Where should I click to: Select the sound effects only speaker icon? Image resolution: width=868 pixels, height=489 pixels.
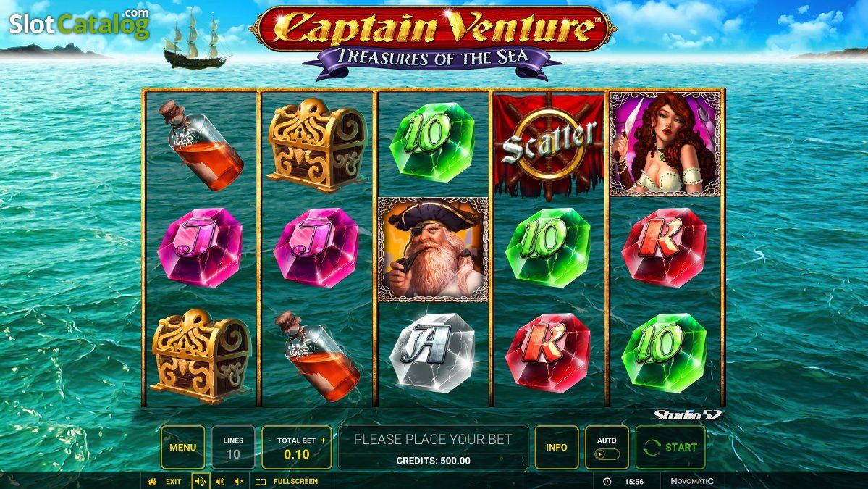[x=220, y=482]
